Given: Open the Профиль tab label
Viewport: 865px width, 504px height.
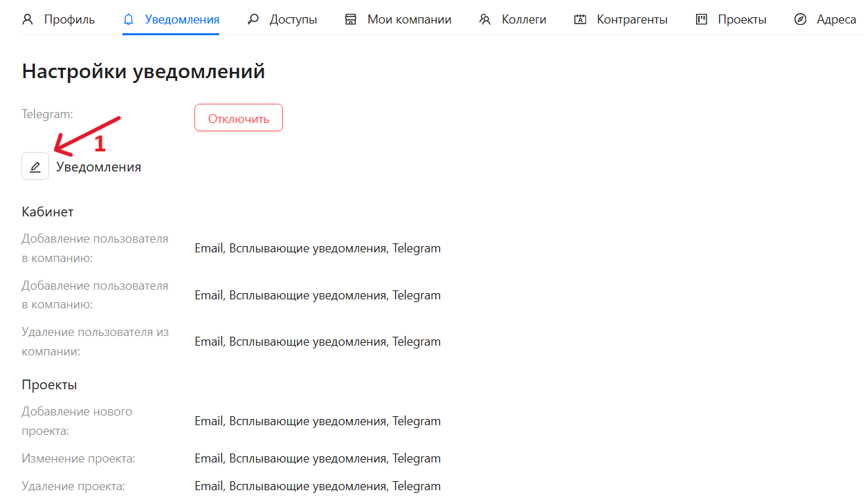Looking at the screenshot, I should coord(69,19).
